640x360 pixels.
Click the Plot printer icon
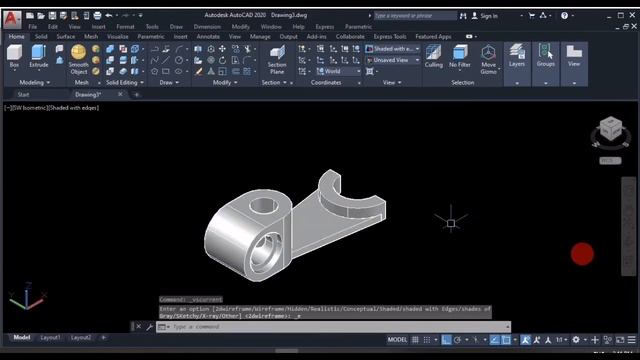click(x=97, y=16)
